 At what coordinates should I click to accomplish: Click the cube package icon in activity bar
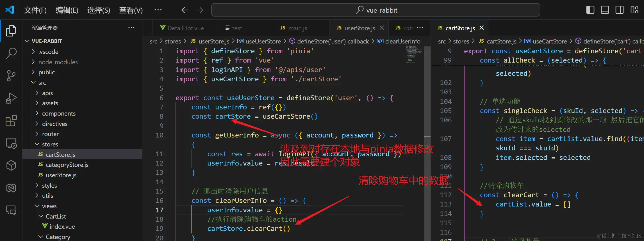11,166
